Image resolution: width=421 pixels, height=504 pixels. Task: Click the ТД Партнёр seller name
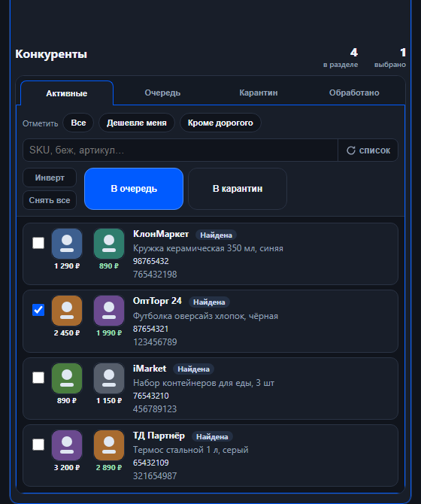coord(159,436)
